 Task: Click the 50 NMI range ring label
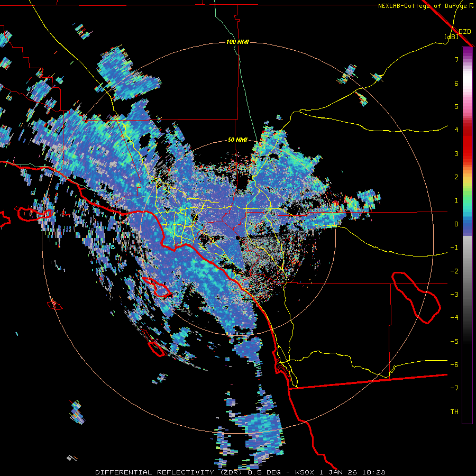[237, 140]
